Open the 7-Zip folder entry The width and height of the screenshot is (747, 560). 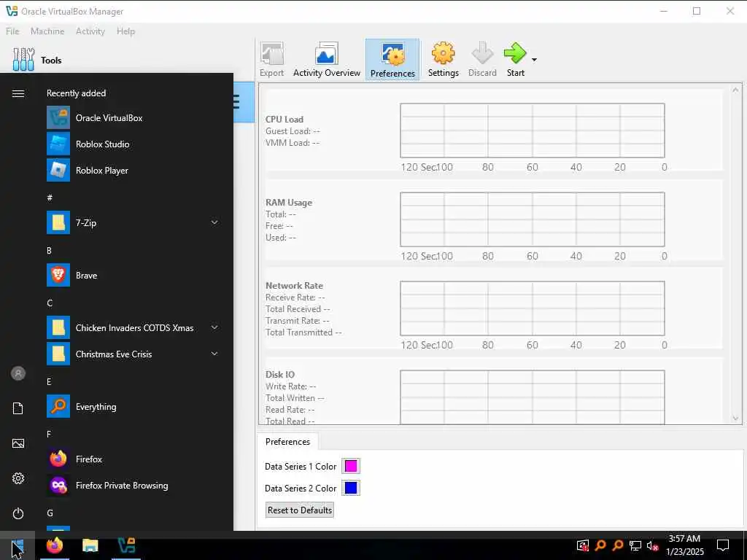pyautogui.click(x=133, y=222)
